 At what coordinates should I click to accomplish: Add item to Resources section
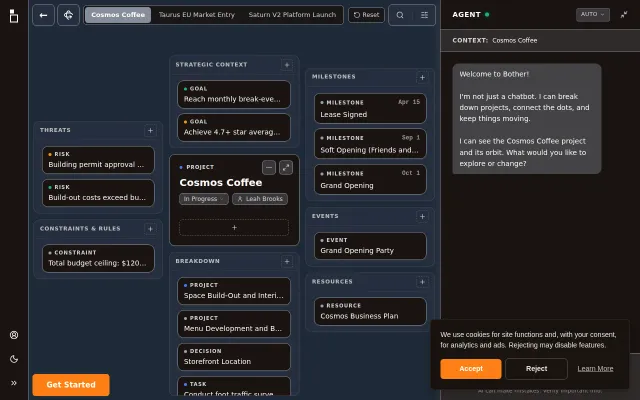[422, 282]
